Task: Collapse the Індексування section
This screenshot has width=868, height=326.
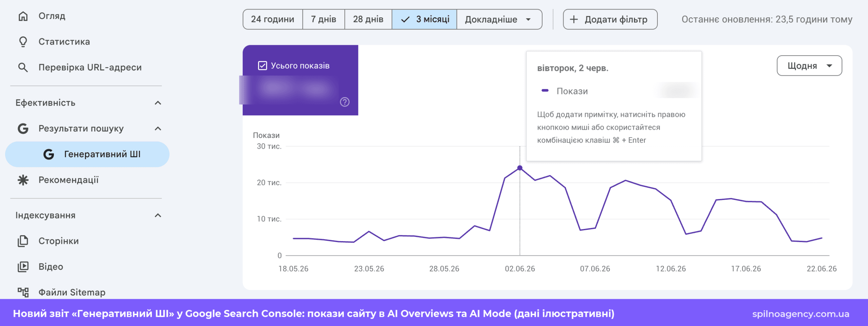Action: (x=158, y=215)
